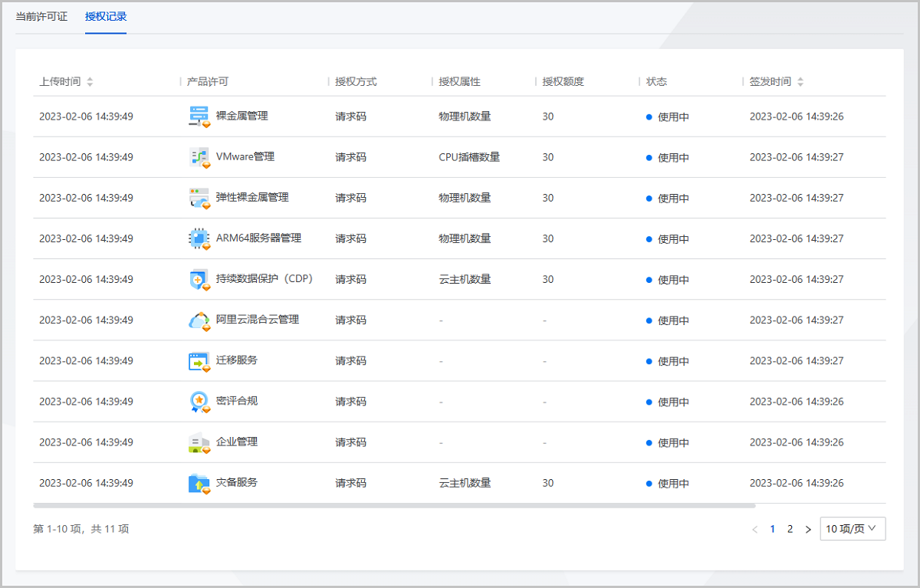Click the 灾备服务 icon

point(198,483)
